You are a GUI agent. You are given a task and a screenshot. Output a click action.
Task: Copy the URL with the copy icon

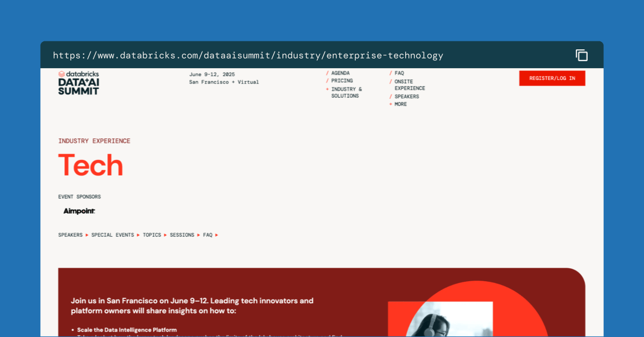[582, 55]
